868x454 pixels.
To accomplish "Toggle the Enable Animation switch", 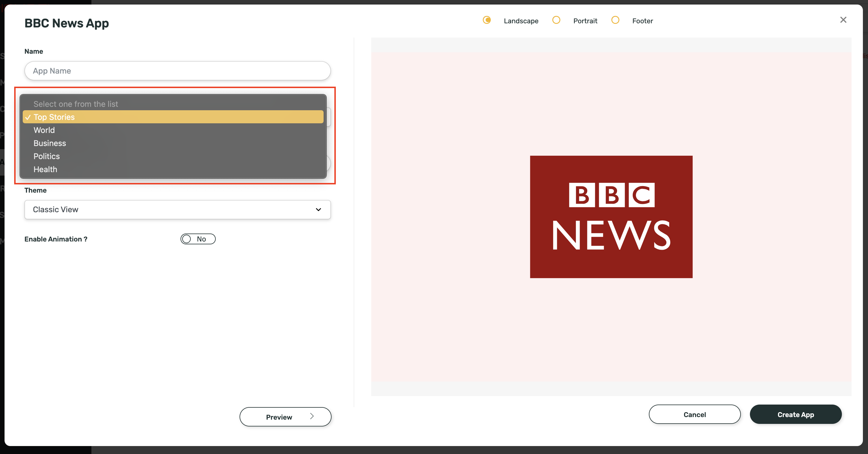I will pos(198,239).
